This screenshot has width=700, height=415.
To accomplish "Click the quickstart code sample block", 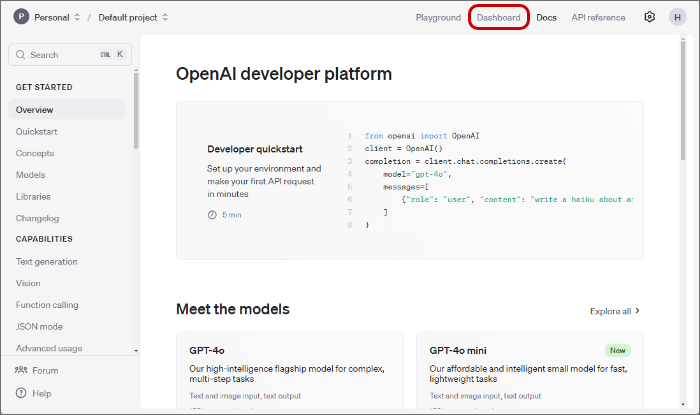I will tap(490, 180).
